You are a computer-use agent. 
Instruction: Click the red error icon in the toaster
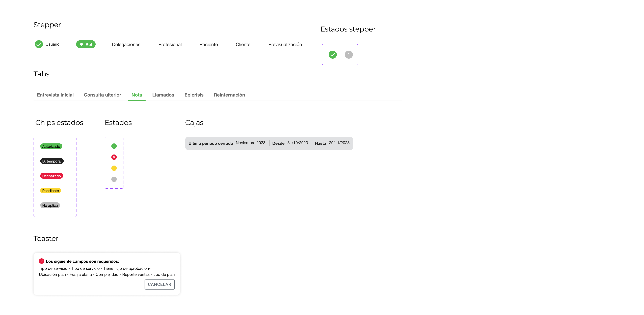[41, 261]
